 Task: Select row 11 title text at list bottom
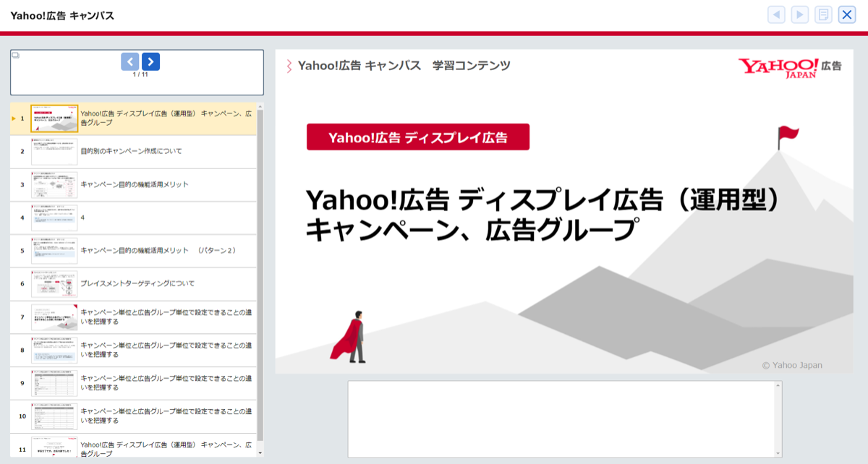pyautogui.click(x=166, y=449)
